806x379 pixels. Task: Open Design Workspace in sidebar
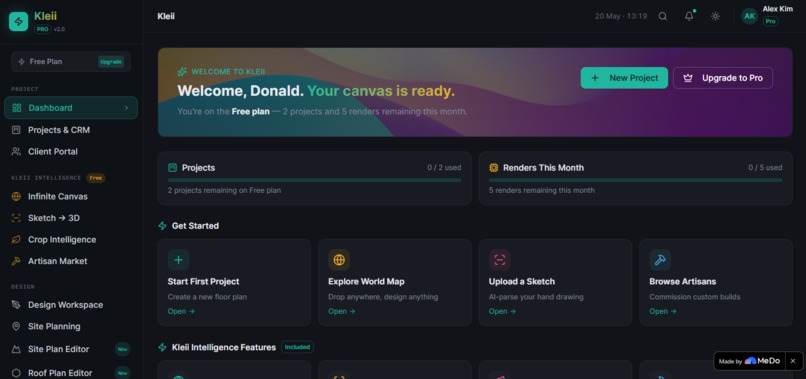tap(71, 305)
